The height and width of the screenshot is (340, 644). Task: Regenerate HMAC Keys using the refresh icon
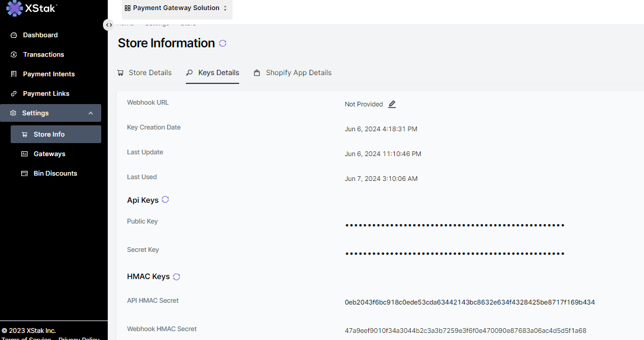point(176,277)
